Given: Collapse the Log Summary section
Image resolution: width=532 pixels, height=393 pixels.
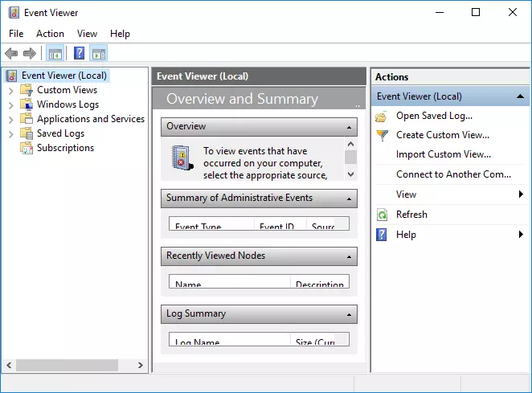Looking at the screenshot, I should (x=349, y=314).
